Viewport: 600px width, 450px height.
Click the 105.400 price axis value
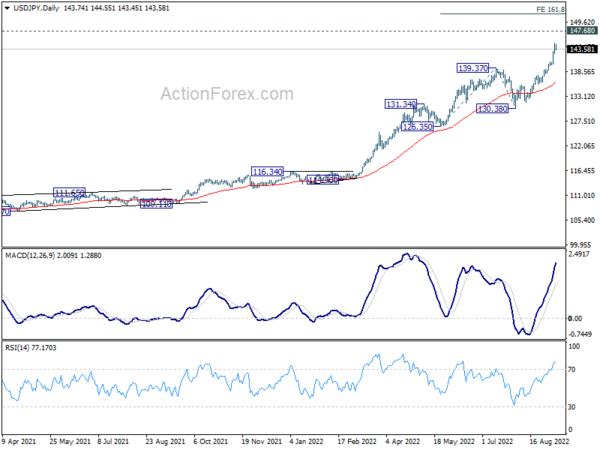582,220
